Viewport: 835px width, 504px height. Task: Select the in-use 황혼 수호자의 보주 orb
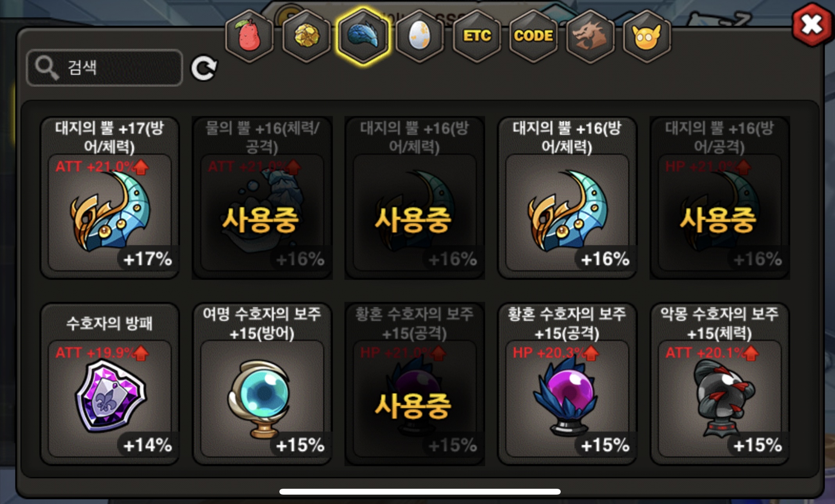tap(415, 384)
